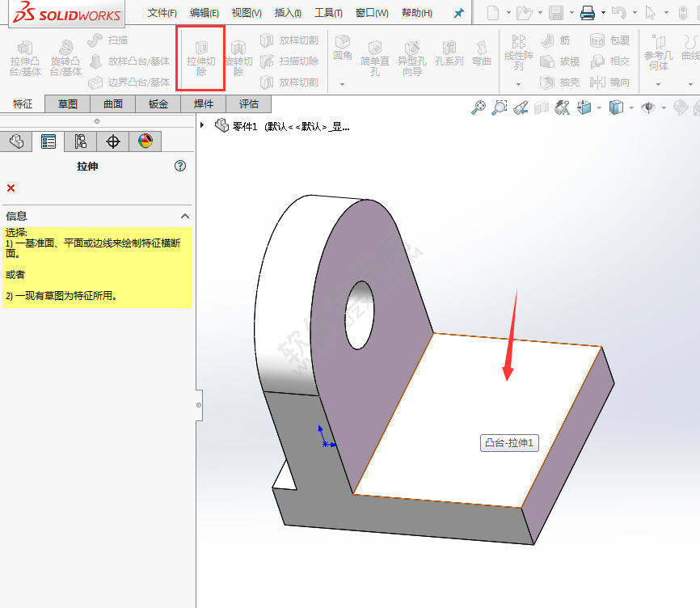
Task: Switch to the 草图 ribbon tab
Action: (x=67, y=103)
